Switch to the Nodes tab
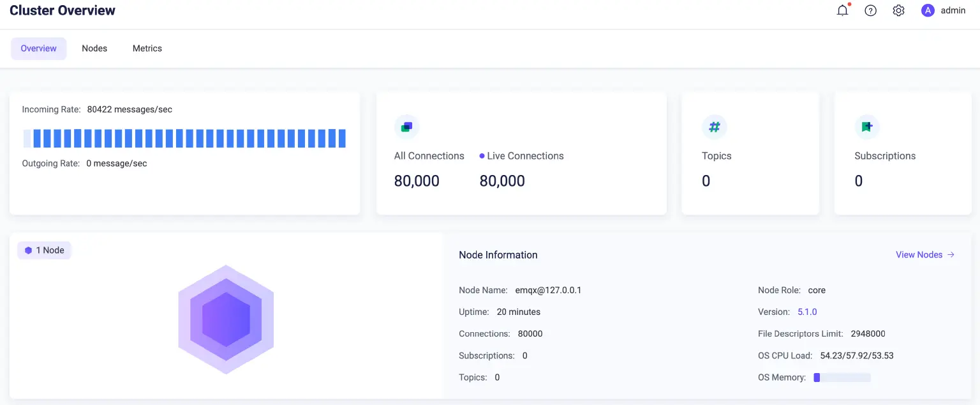This screenshot has width=980, height=405. point(94,48)
